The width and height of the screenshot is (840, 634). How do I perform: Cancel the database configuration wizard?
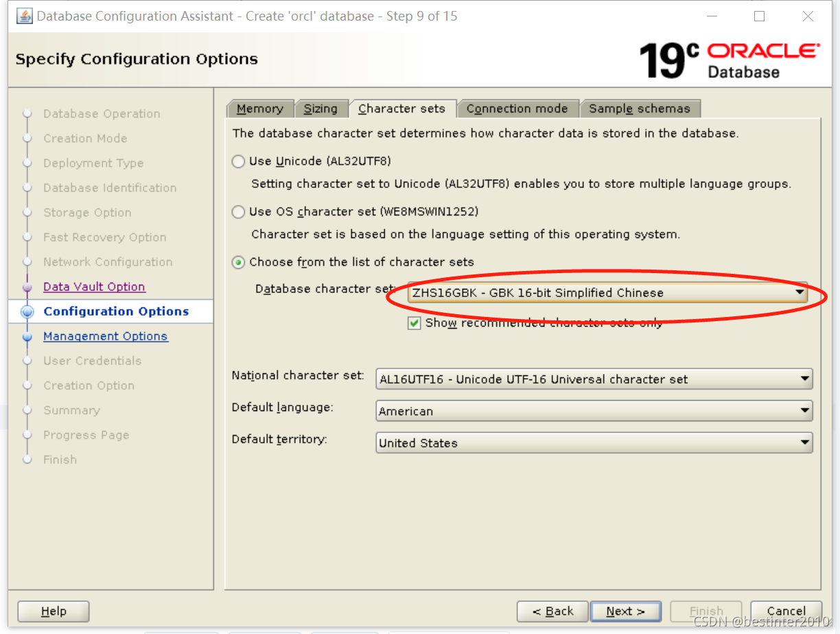pyautogui.click(x=786, y=611)
